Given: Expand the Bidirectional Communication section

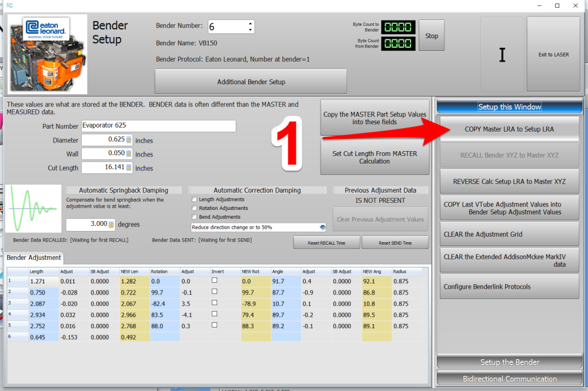Looking at the screenshot, I should click(509, 379).
